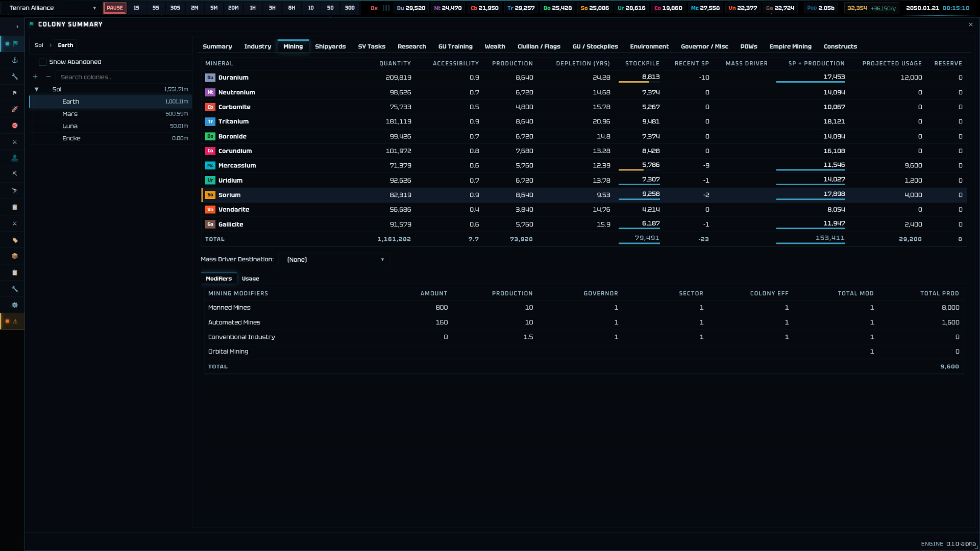Sort by the ACCESSIBILITY column header

pos(456,64)
